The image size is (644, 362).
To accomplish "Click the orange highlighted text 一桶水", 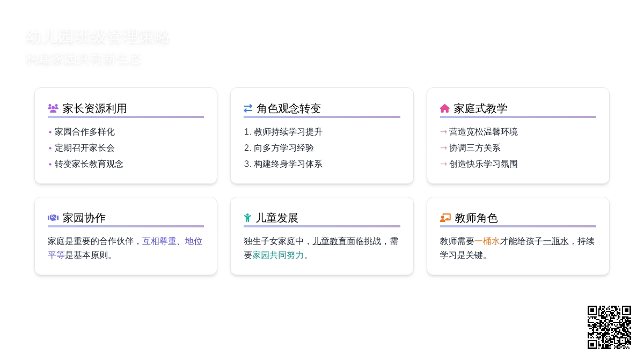I will (487, 241).
